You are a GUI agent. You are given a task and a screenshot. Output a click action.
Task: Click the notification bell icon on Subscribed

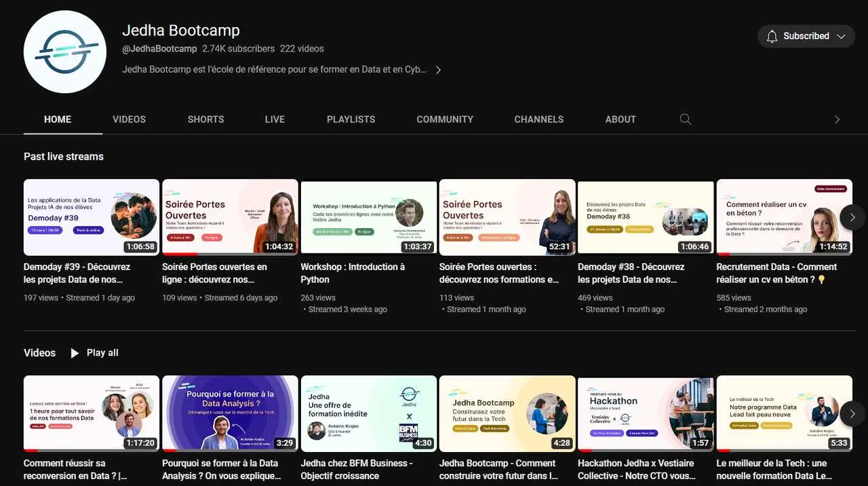pos(772,37)
